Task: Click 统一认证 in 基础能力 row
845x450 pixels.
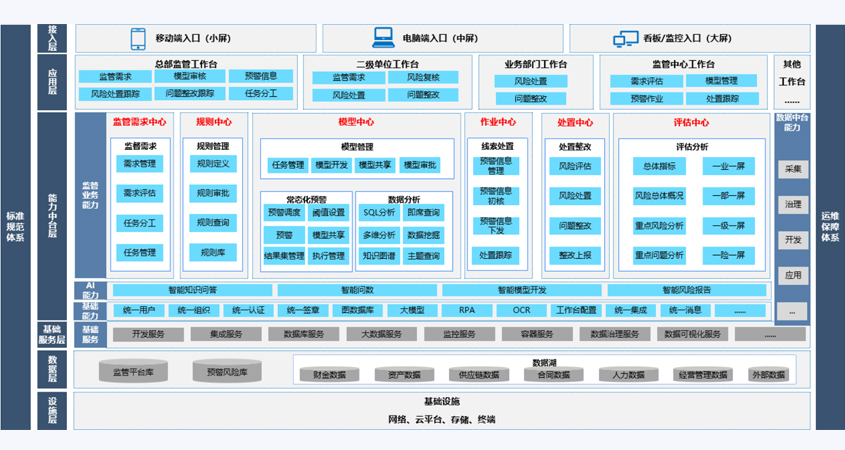Action: pyautogui.click(x=248, y=310)
